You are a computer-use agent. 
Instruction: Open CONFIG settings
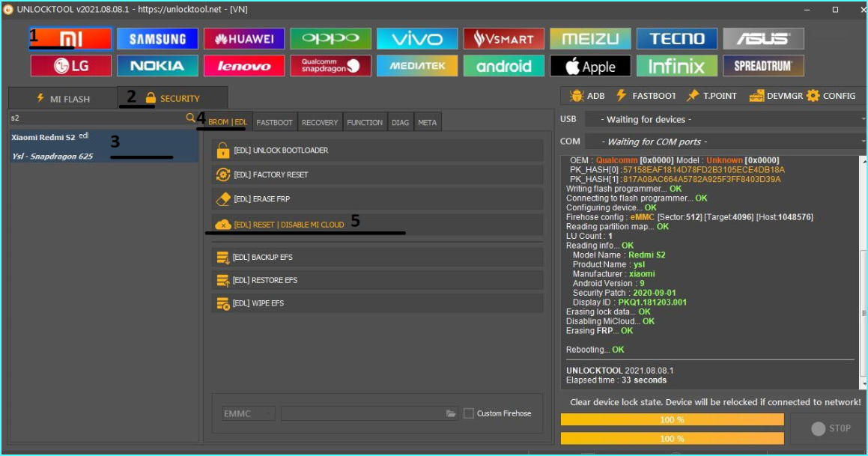831,96
